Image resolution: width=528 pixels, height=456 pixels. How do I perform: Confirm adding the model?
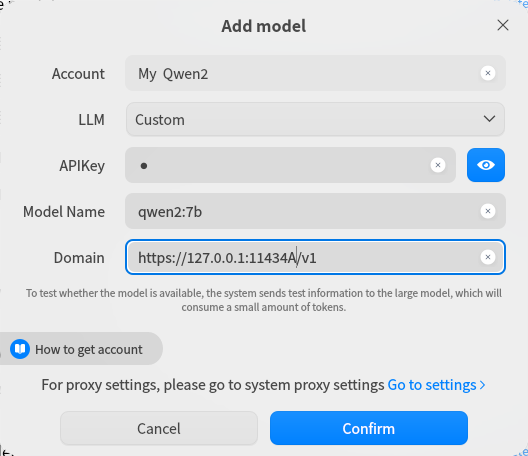pyautogui.click(x=369, y=428)
